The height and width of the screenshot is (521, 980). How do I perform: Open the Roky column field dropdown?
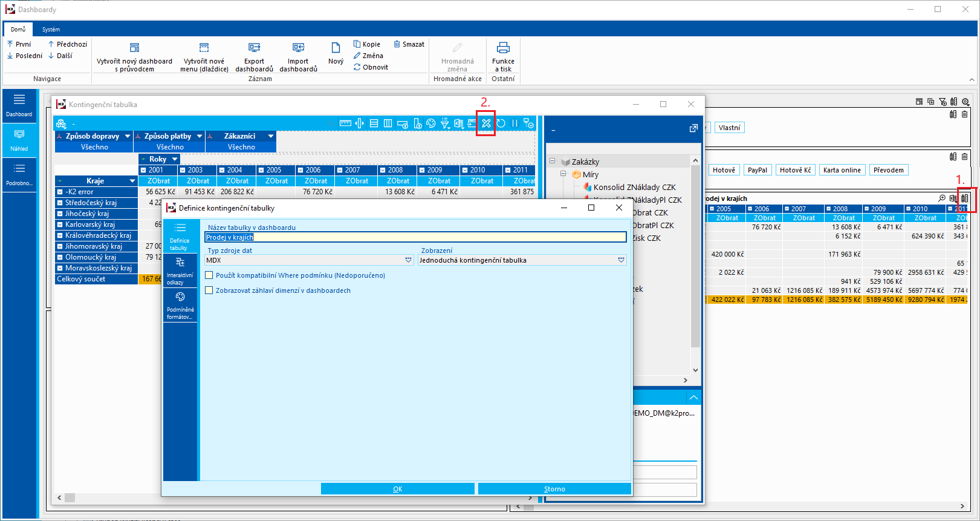(175, 159)
